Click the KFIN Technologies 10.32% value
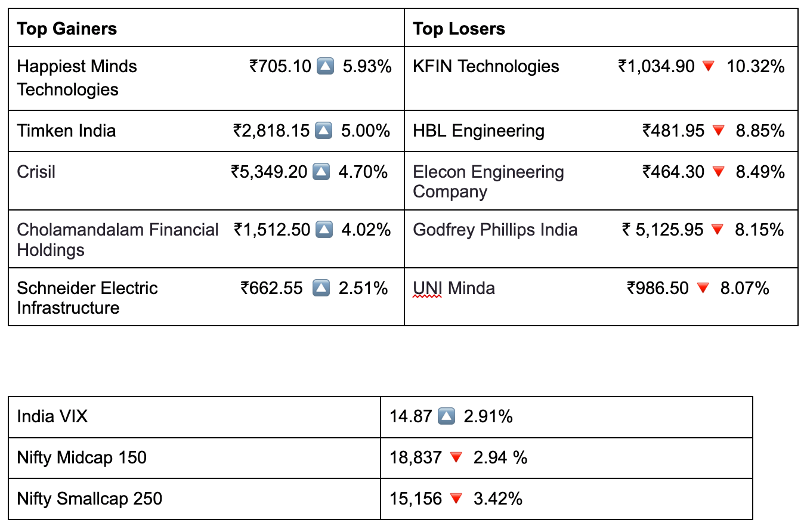 coord(755,66)
